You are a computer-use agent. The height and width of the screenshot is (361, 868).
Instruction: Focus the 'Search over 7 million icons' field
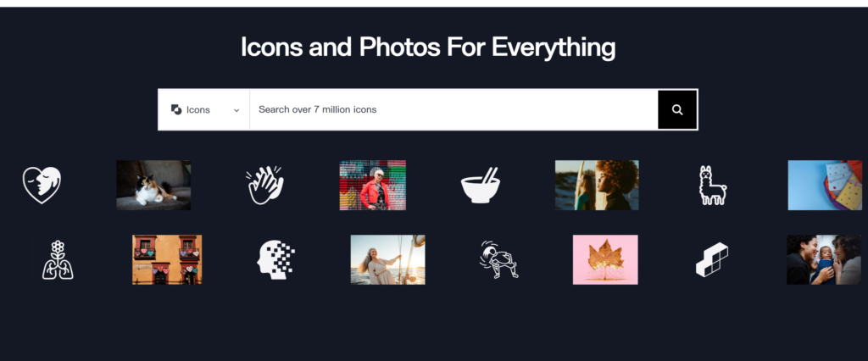click(453, 109)
